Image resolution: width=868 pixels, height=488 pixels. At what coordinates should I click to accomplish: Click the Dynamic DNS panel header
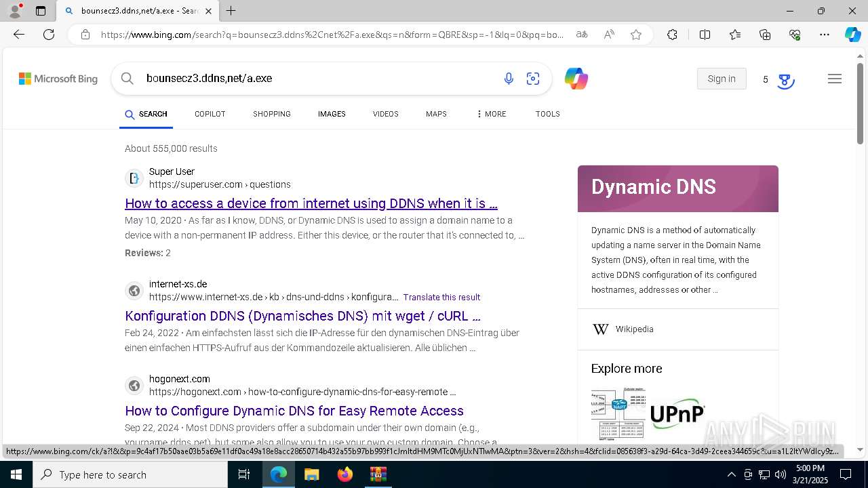(x=678, y=188)
